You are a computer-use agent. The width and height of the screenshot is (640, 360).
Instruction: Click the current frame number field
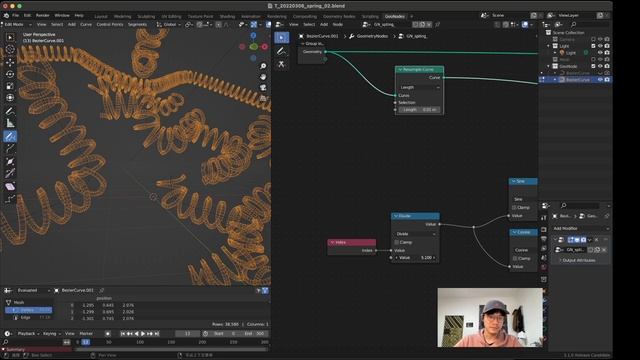[187, 333]
